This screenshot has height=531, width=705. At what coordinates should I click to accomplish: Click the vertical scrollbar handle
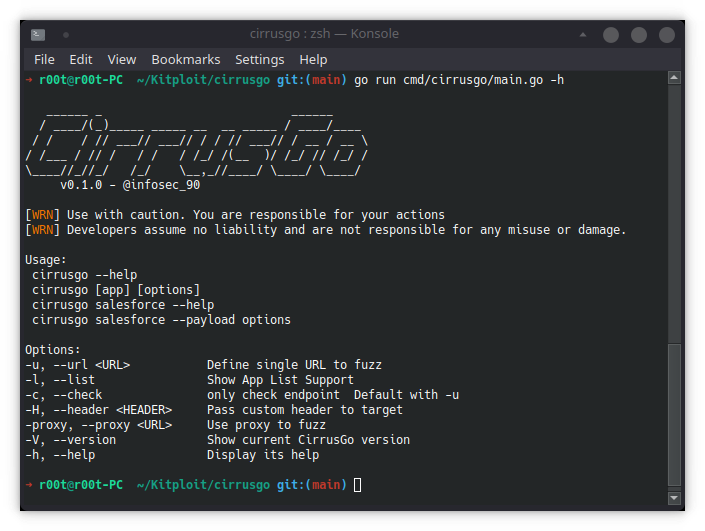click(x=674, y=415)
